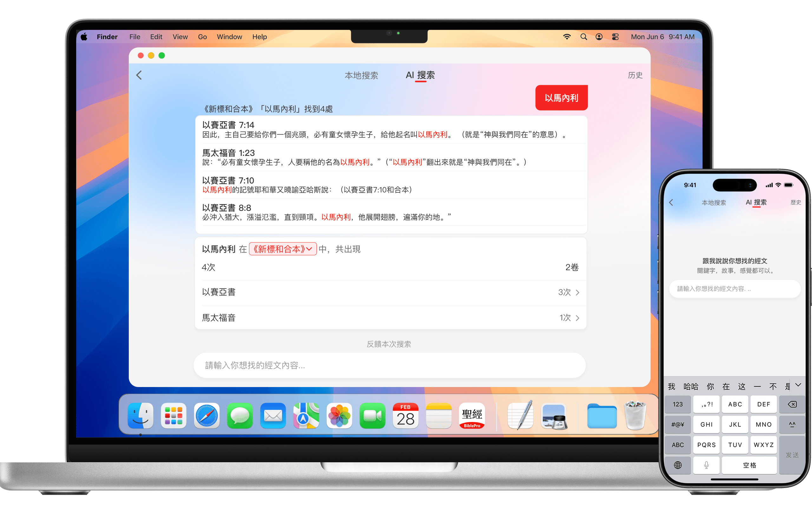Pick candidate 哈哈 on the iPhone keyboard
This screenshot has width=812, height=508.
(691, 386)
